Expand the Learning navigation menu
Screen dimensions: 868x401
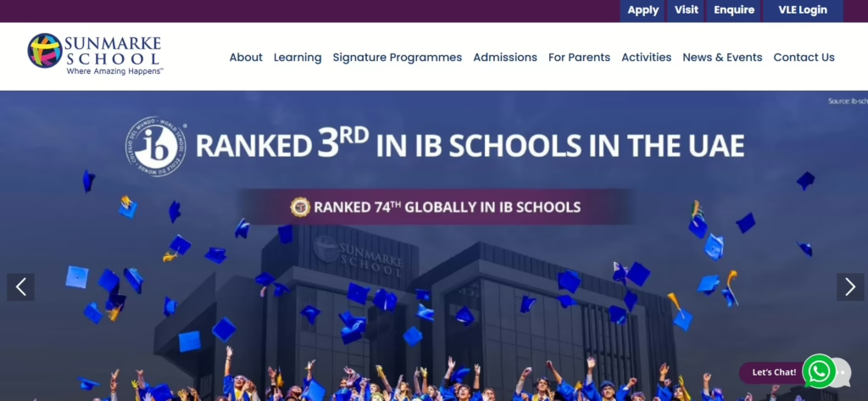(x=298, y=58)
